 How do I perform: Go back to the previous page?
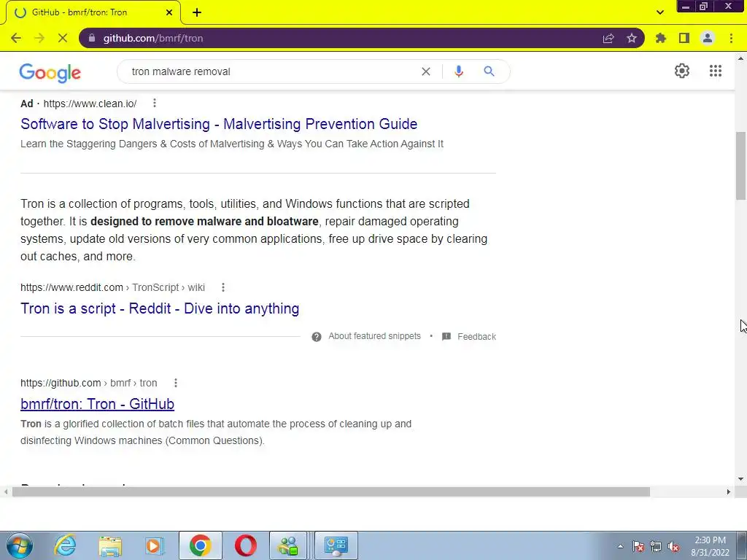coord(16,38)
